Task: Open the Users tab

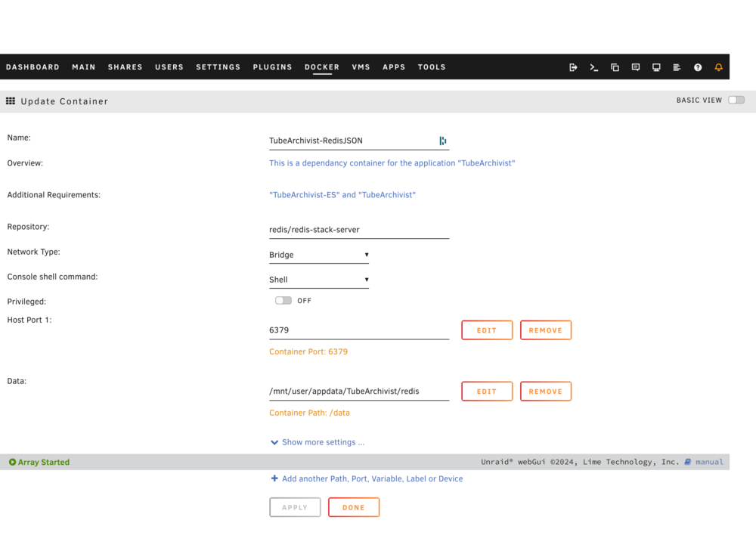Action: 169,67
